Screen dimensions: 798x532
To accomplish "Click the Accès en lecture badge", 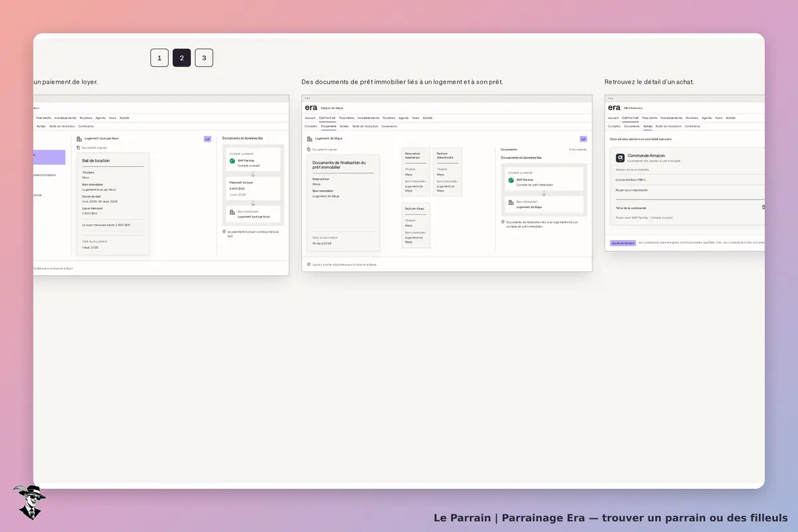I will (x=623, y=243).
